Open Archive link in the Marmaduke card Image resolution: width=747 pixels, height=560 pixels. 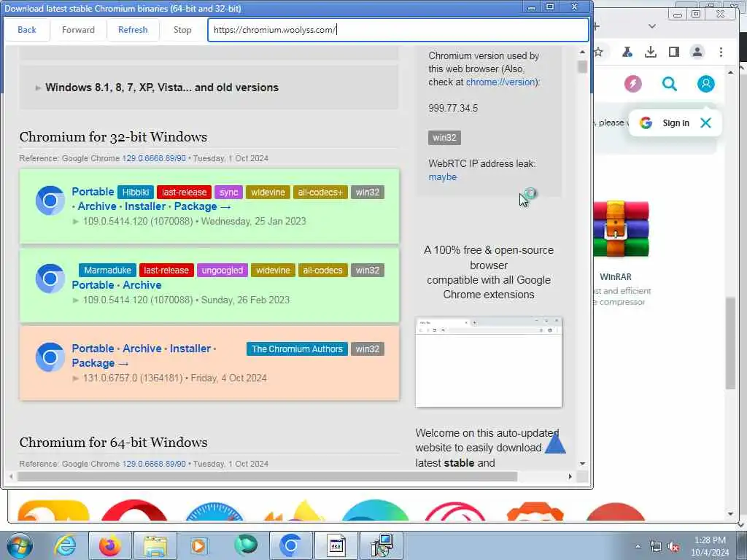[142, 285]
